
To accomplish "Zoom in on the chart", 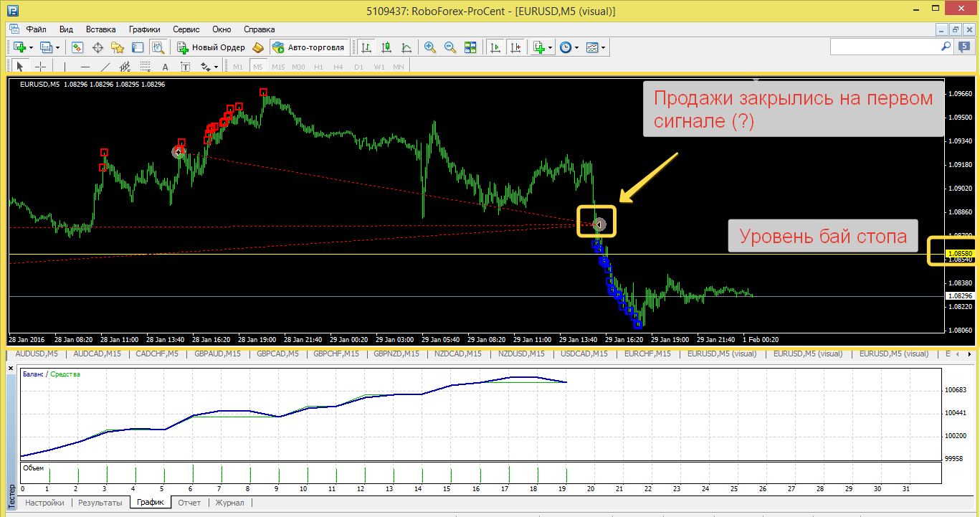I will click(x=430, y=47).
